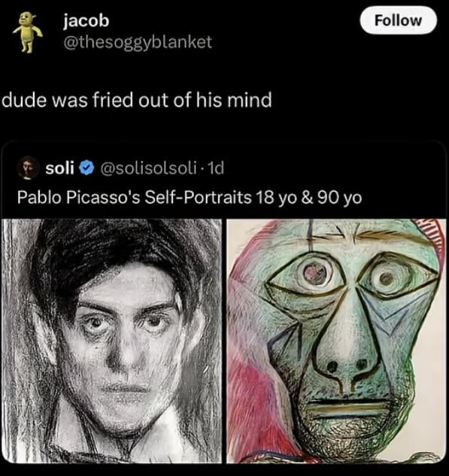Click the right eye in the colorful portrait
Image resolution: width=449 pixels, height=476 pixels.
click(x=386, y=278)
